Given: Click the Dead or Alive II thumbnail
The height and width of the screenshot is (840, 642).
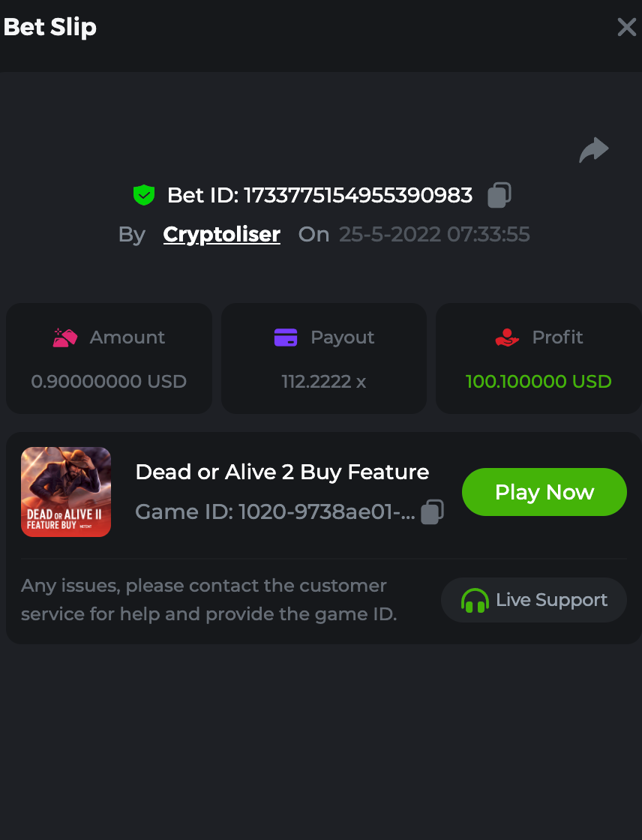Looking at the screenshot, I should point(66,492).
